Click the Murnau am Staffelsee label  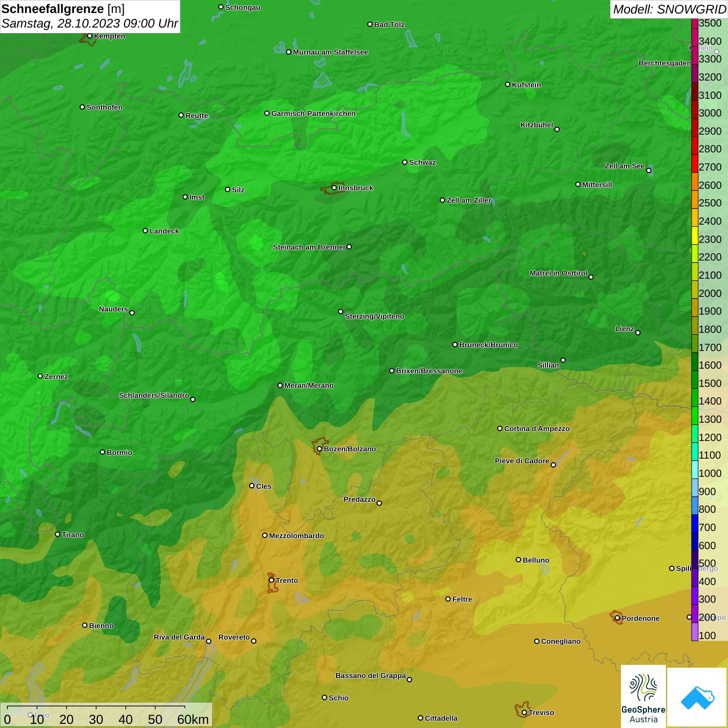[x=330, y=52]
